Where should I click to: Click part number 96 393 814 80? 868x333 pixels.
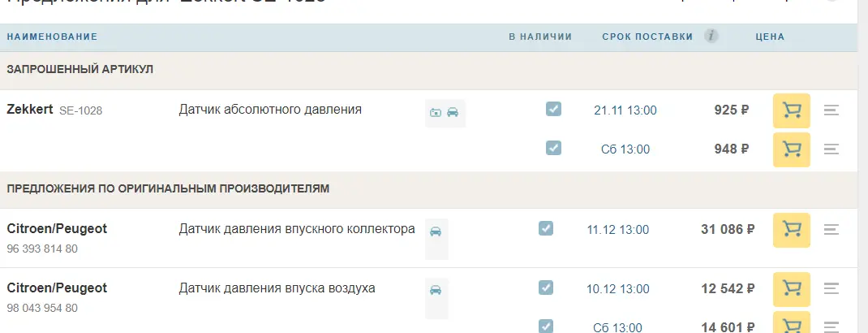(x=42, y=249)
